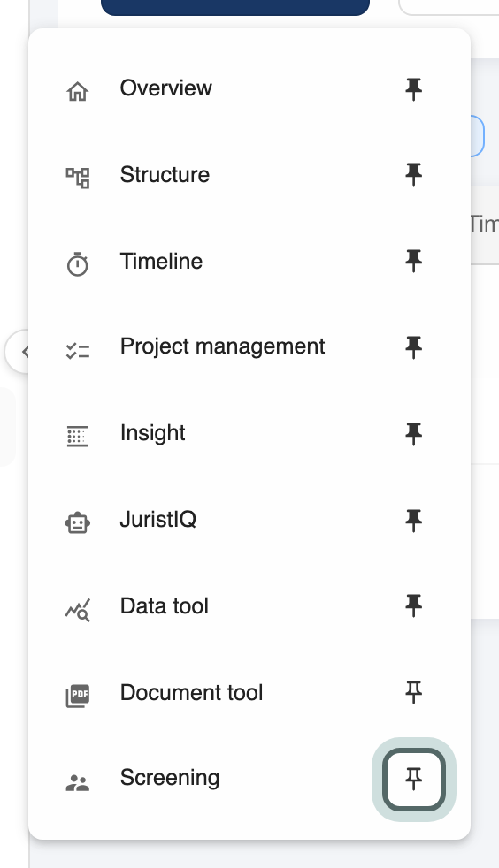Pin the Document tool item
Viewport: 499px width, 868px height.
pos(414,692)
